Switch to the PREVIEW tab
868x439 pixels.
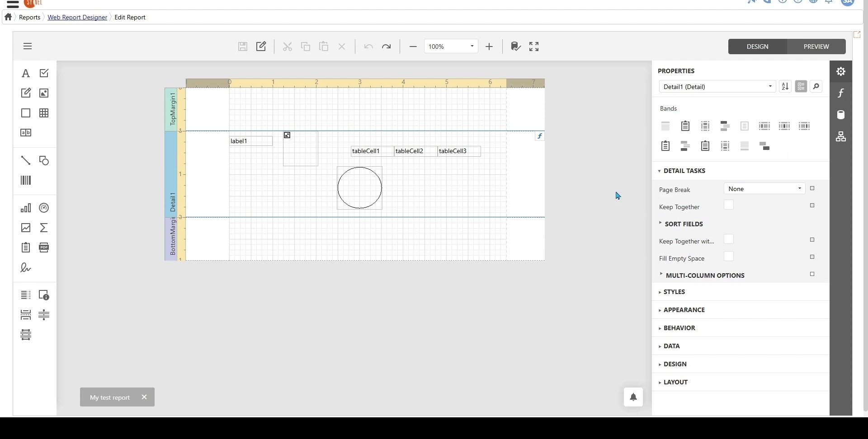[x=816, y=47]
